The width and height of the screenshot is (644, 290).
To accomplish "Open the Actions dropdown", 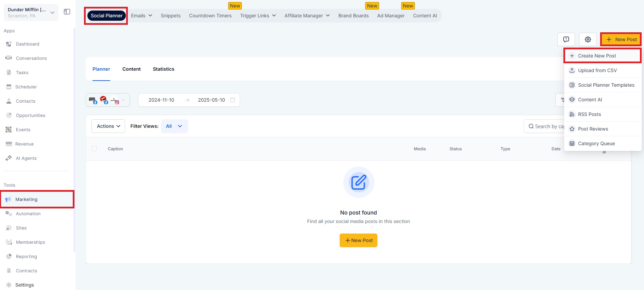I will [x=108, y=126].
